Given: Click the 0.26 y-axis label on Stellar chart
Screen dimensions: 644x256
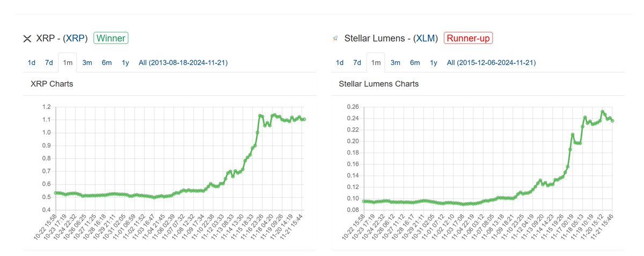Looking at the screenshot, I should click(353, 107).
